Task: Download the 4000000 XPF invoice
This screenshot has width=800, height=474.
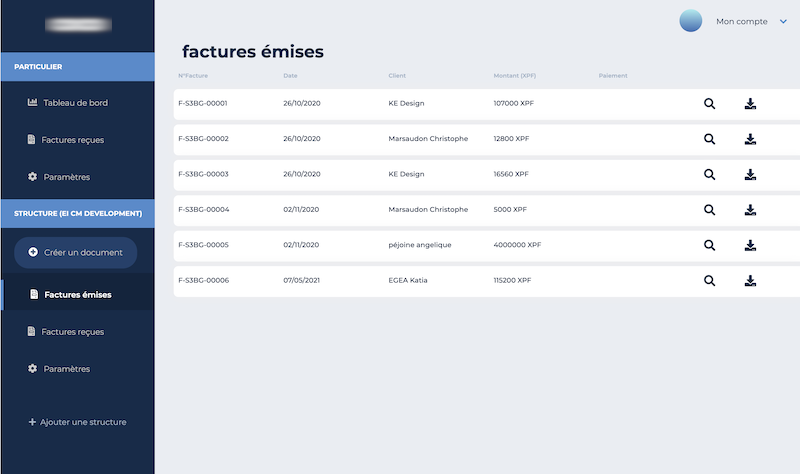Action: pos(750,245)
